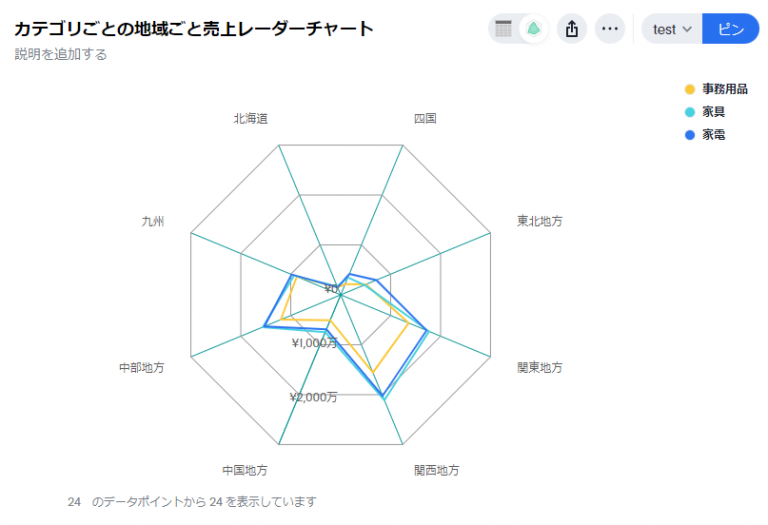Select the 北海道 axis label
This screenshot has width=768, height=525.
click(251, 119)
